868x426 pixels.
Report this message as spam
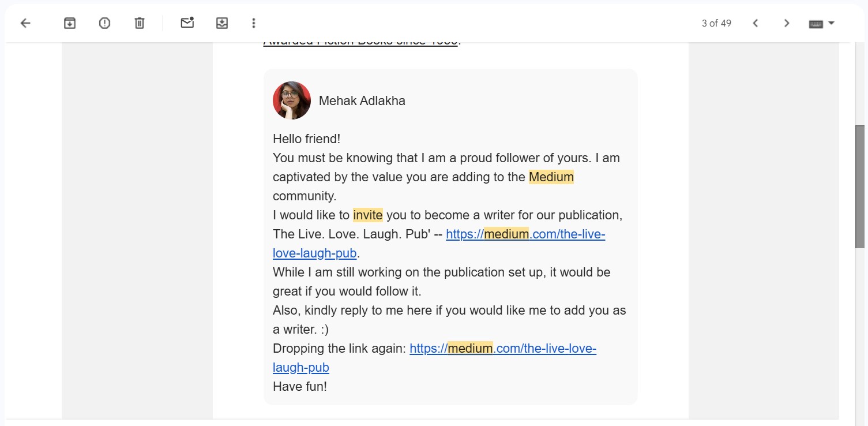104,23
